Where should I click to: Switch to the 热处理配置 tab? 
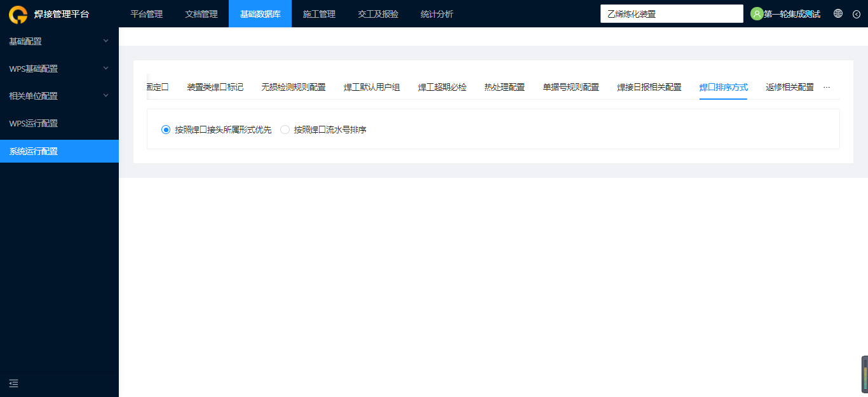point(505,87)
